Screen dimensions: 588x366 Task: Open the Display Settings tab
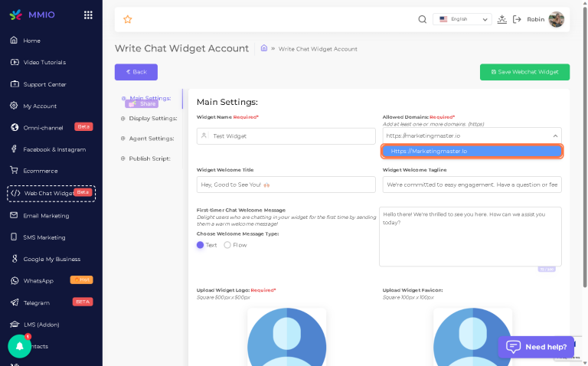149,118
